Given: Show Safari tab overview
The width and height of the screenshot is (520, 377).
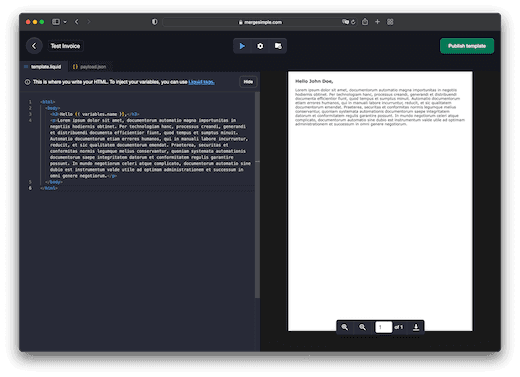Looking at the screenshot, I should pos(390,22).
